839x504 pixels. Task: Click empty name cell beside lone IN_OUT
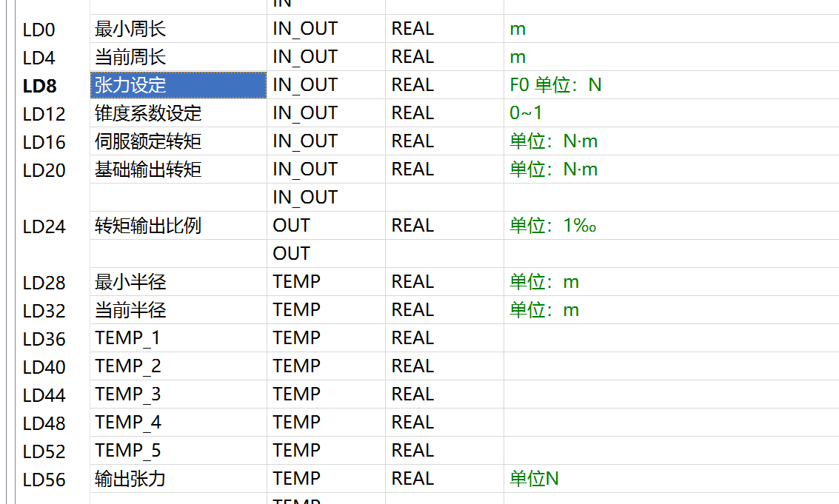point(178,198)
